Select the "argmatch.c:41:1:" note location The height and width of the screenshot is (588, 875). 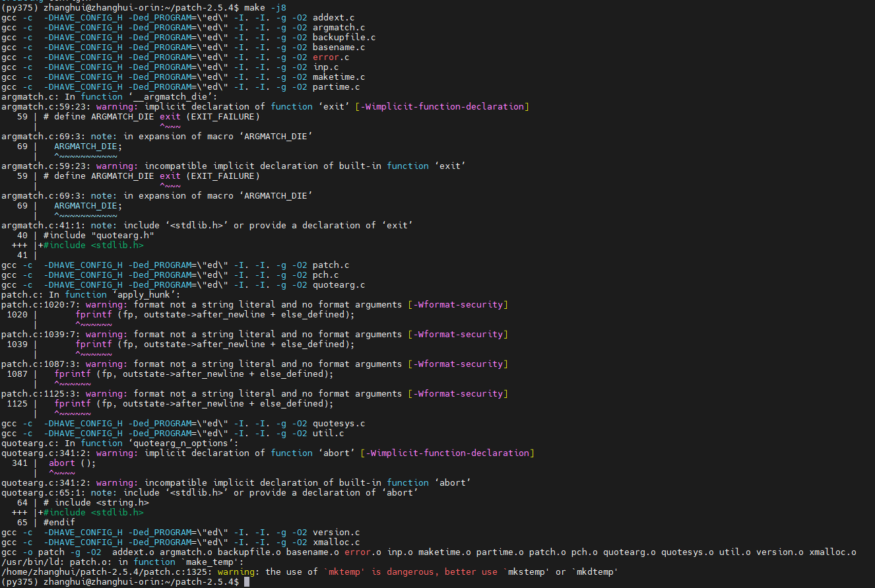pyautogui.click(x=44, y=225)
